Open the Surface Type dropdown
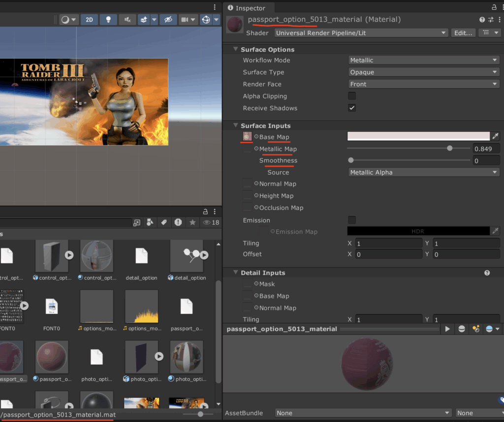This screenshot has width=504, height=422. pyautogui.click(x=423, y=72)
